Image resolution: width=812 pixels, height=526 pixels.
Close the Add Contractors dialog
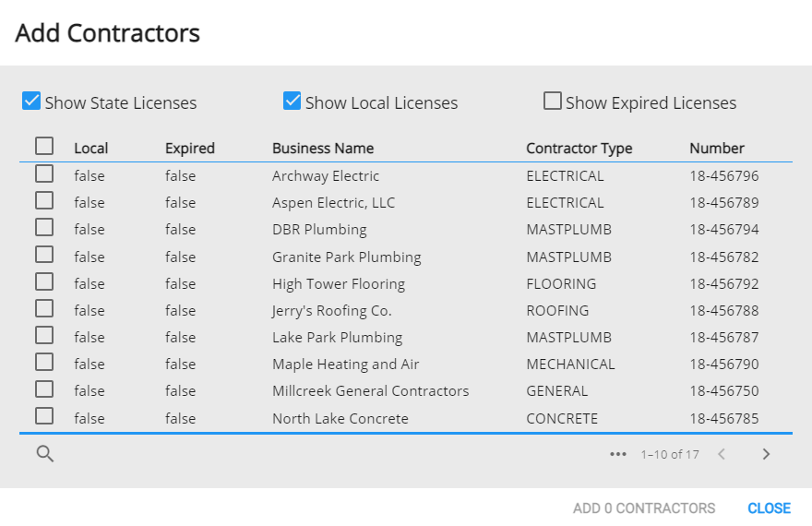pyautogui.click(x=769, y=508)
